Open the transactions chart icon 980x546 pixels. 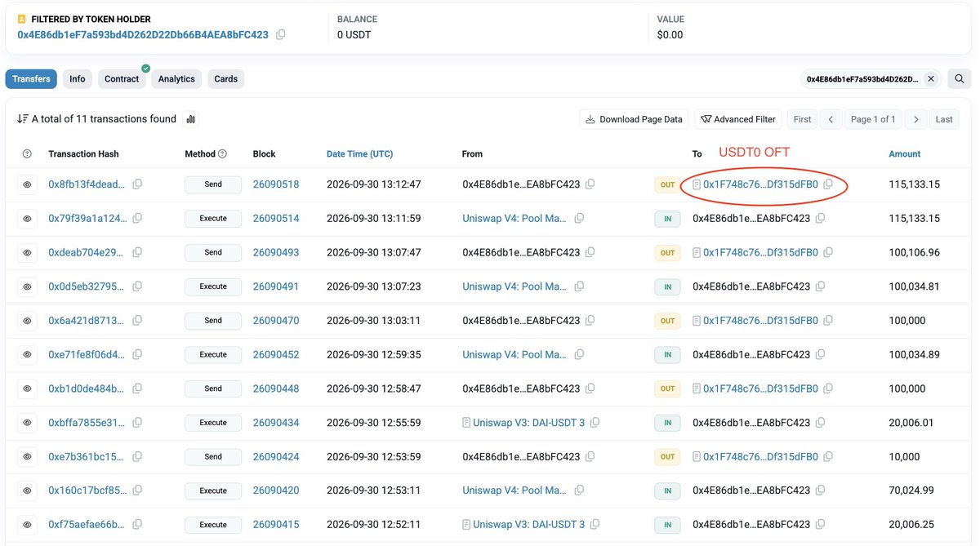point(191,119)
